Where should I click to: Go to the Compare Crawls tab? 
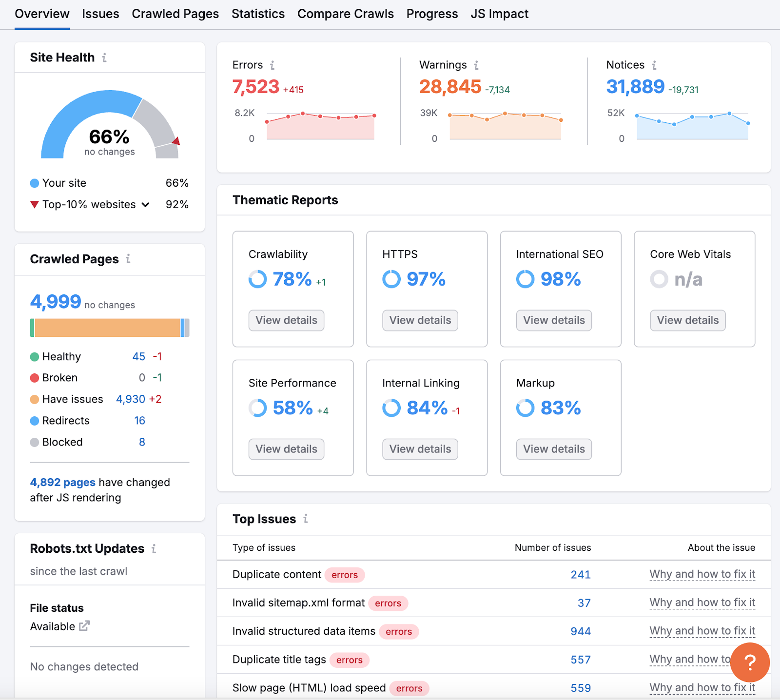point(346,14)
